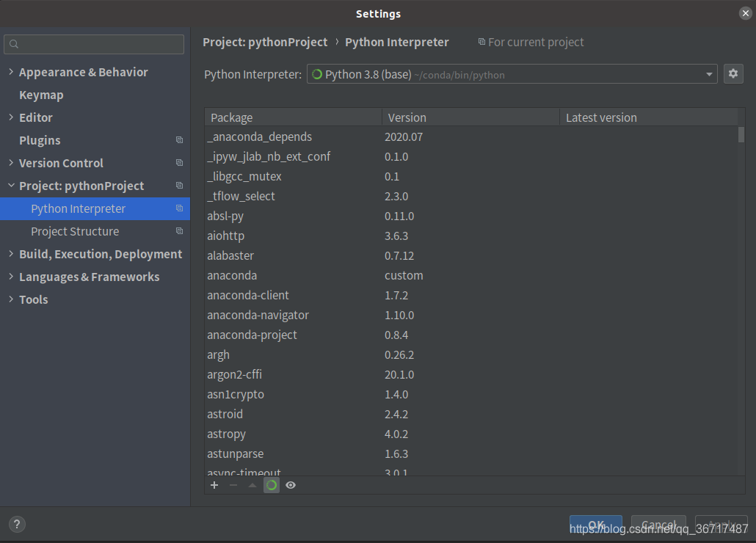Screen dimensions: 756x543
Task: Click the settings search field
Action: [94, 44]
